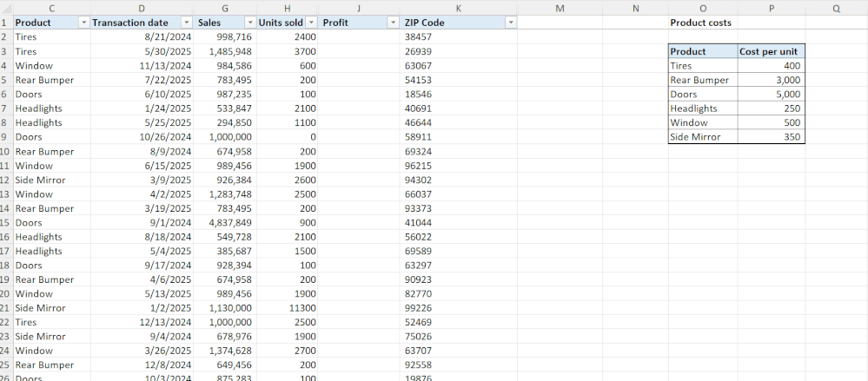The height and width of the screenshot is (381, 868).
Task: Click Side Mirror product cell in row 12
Action: tap(51, 180)
